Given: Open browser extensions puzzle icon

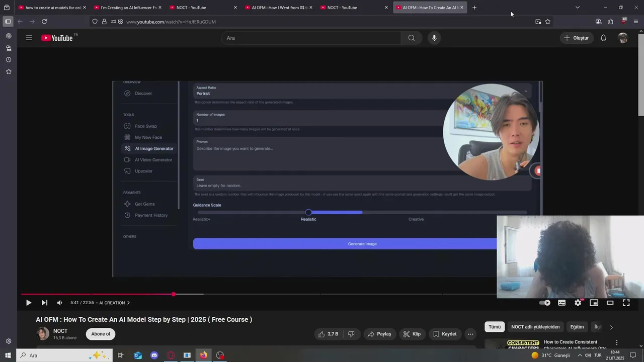Looking at the screenshot, I should tap(610, 22).
